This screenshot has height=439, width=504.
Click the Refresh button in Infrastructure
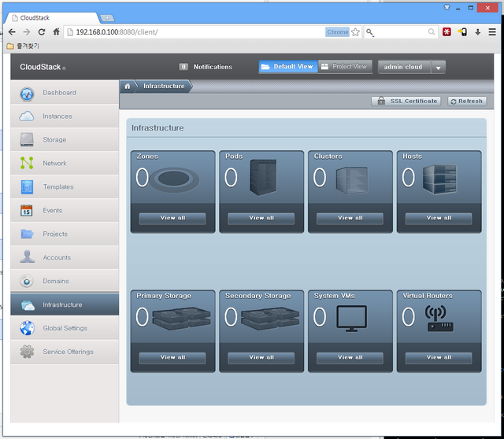pos(467,101)
